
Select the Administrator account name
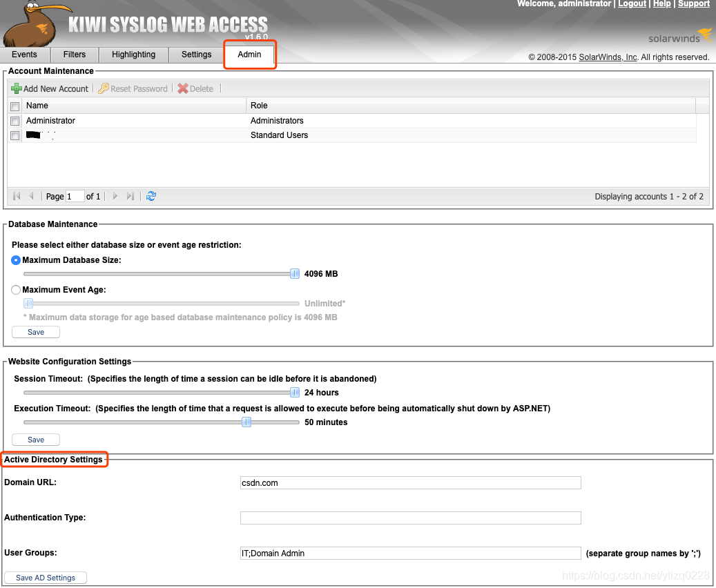click(x=50, y=121)
